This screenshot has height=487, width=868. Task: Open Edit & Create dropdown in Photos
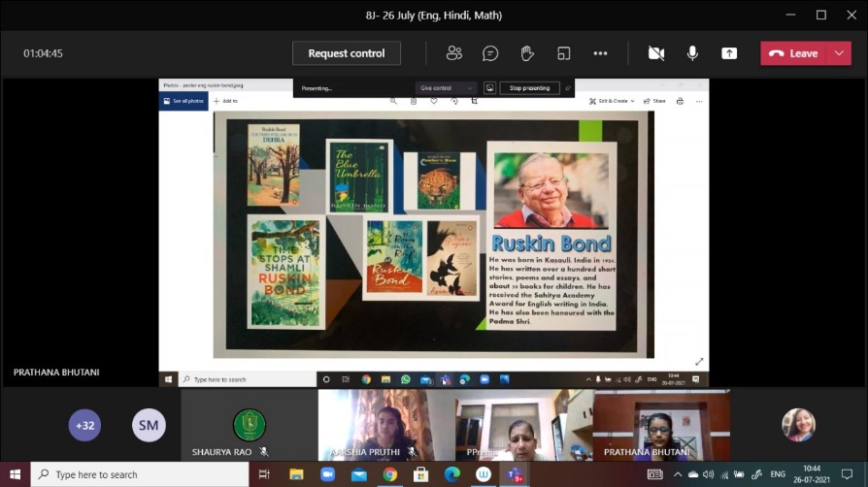click(612, 101)
